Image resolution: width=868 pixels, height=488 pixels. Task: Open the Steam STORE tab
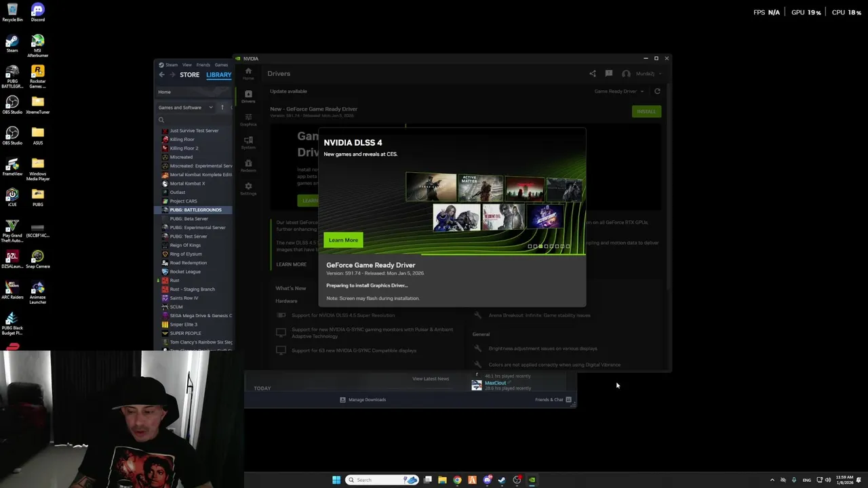pos(189,75)
